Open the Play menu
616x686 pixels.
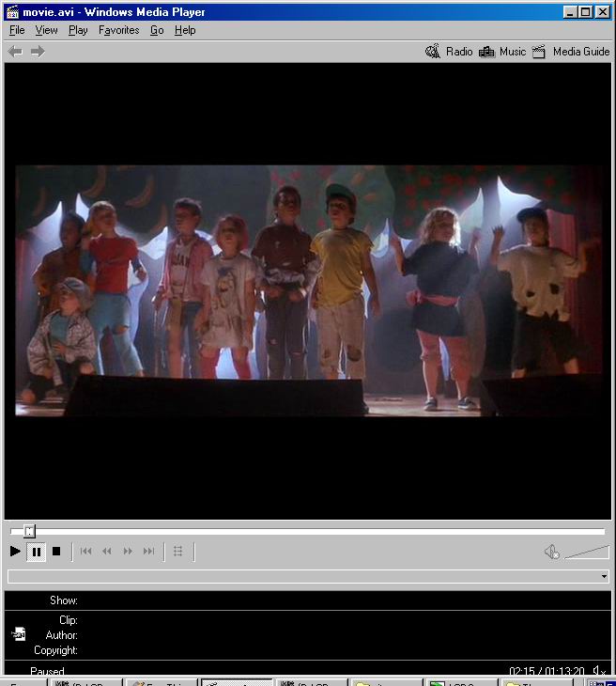[x=78, y=30]
